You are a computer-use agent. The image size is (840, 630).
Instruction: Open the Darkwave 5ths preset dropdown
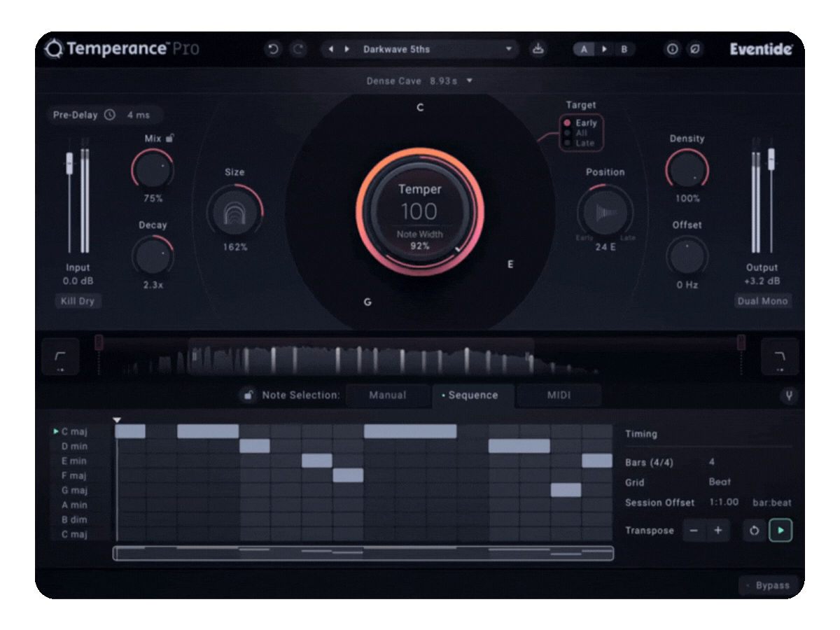[509, 49]
